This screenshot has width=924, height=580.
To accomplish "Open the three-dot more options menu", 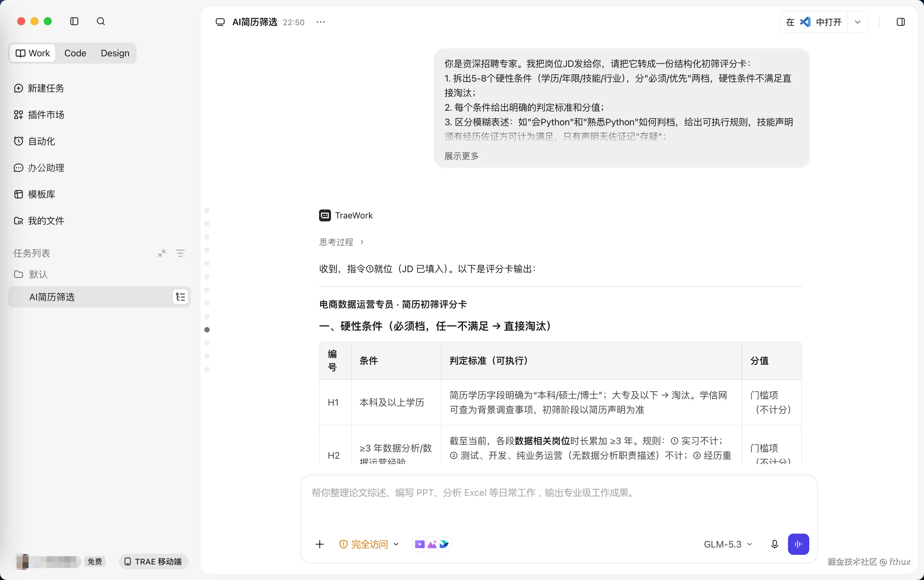I will point(321,22).
